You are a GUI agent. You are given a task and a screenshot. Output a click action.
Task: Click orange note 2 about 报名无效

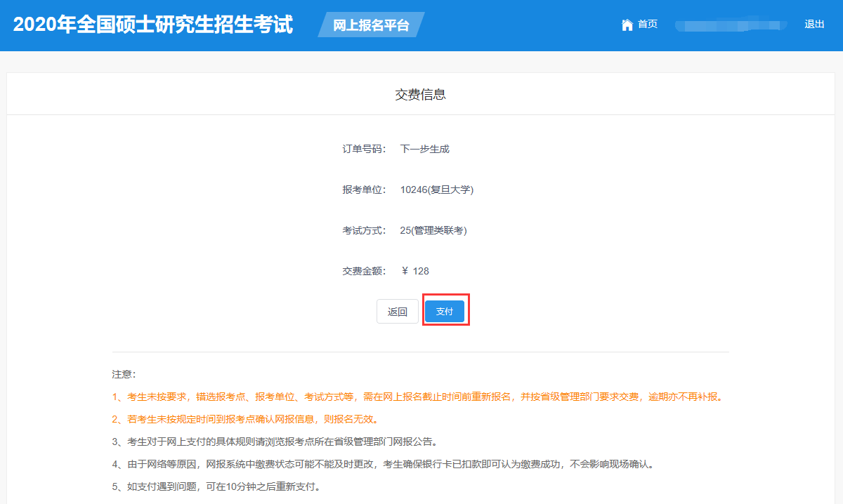click(x=245, y=419)
